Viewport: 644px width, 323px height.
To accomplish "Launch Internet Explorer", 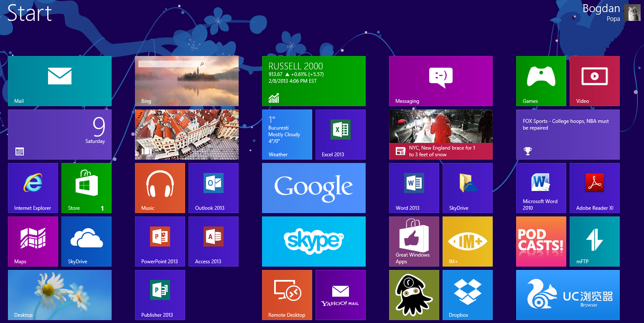I will click(x=33, y=188).
